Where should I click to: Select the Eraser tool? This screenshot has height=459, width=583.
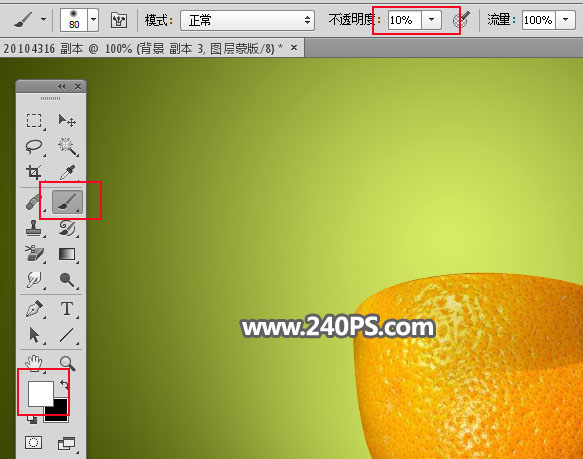pos(34,254)
